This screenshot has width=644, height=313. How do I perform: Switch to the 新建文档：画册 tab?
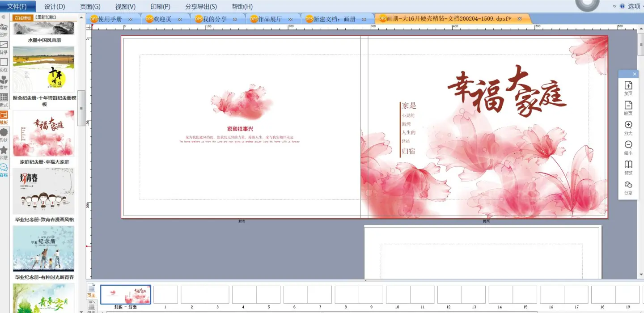[335, 19]
